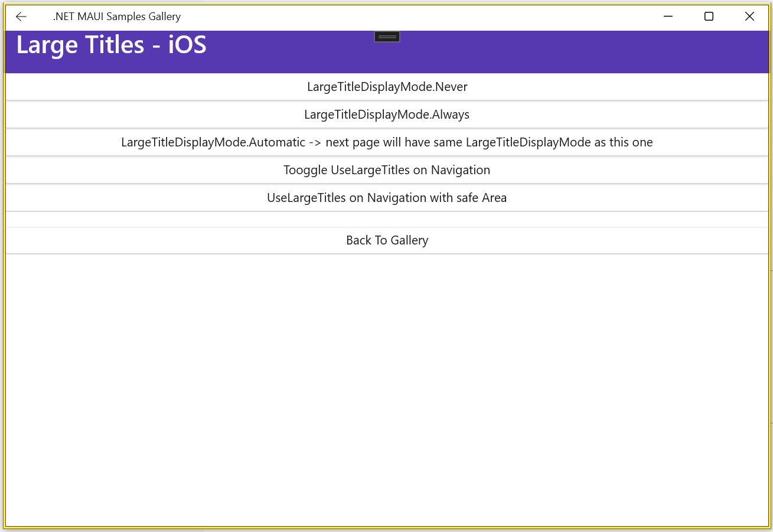Viewport: 773px width, 532px height.
Task: Click empty title bar space left of minimize
Action: 413,17
